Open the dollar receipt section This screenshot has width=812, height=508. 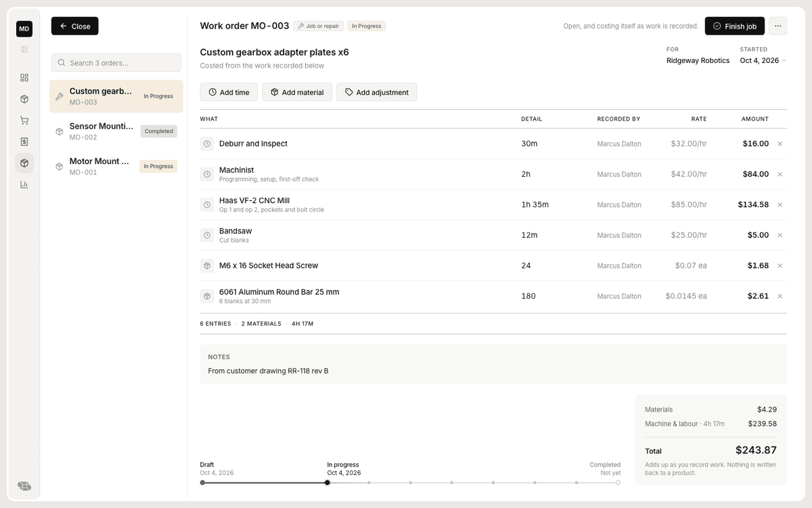pos(24,142)
